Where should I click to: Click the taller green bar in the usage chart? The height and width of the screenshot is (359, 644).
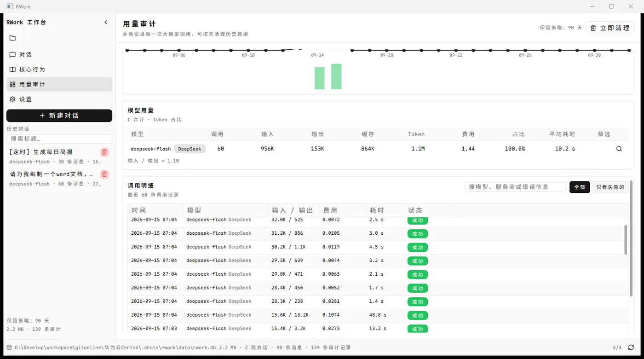click(x=336, y=76)
